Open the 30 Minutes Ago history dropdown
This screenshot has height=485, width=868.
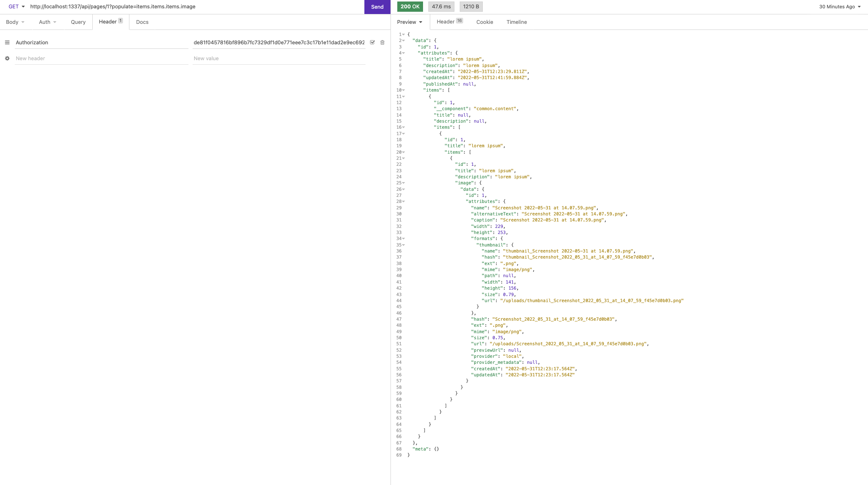[840, 6]
